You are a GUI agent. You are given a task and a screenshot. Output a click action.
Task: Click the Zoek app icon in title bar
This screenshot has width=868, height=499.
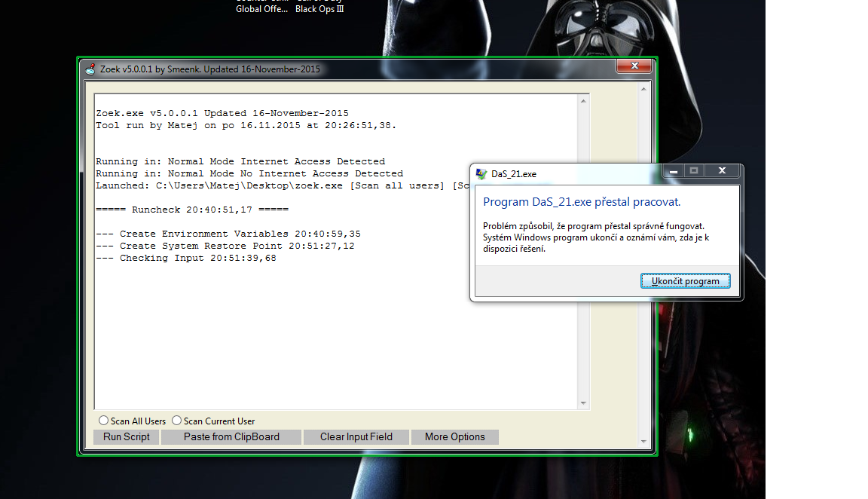tap(90, 69)
